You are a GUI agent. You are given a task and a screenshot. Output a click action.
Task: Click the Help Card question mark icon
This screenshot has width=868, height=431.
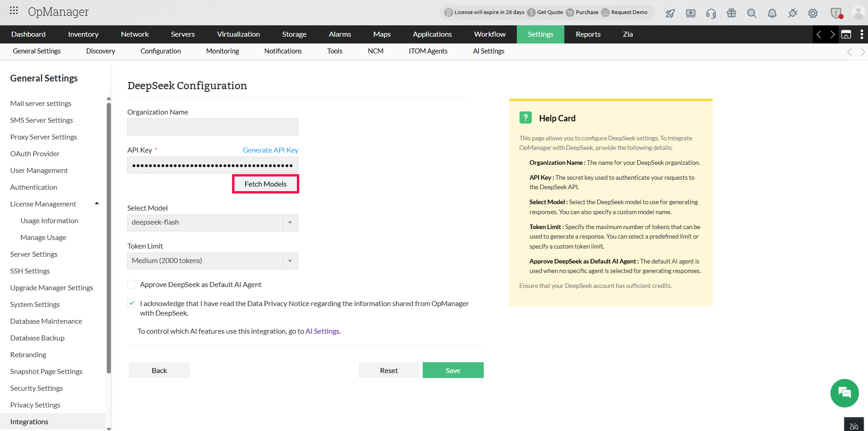(525, 118)
